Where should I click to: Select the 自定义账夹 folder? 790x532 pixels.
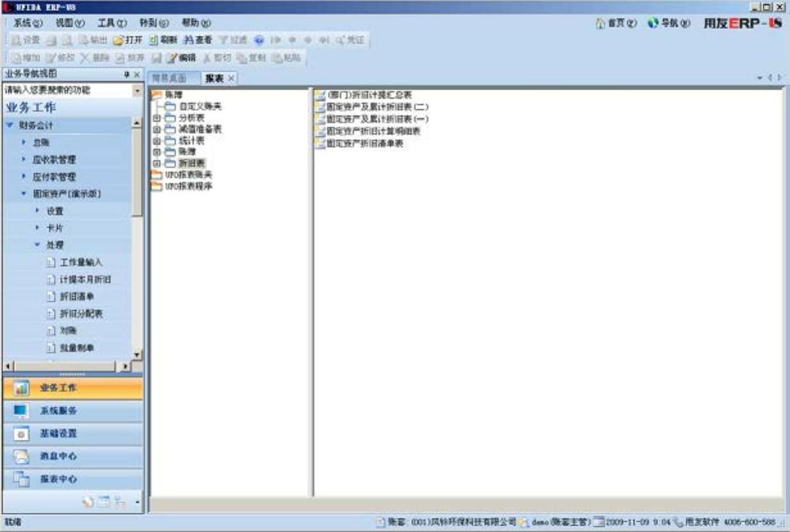(x=193, y=106)
